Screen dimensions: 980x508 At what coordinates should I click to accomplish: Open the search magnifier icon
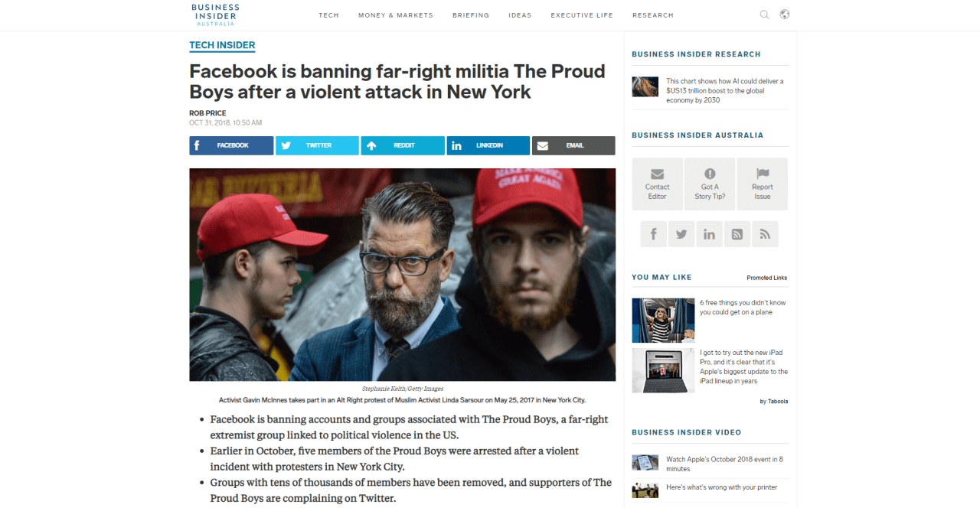point(764,15)
